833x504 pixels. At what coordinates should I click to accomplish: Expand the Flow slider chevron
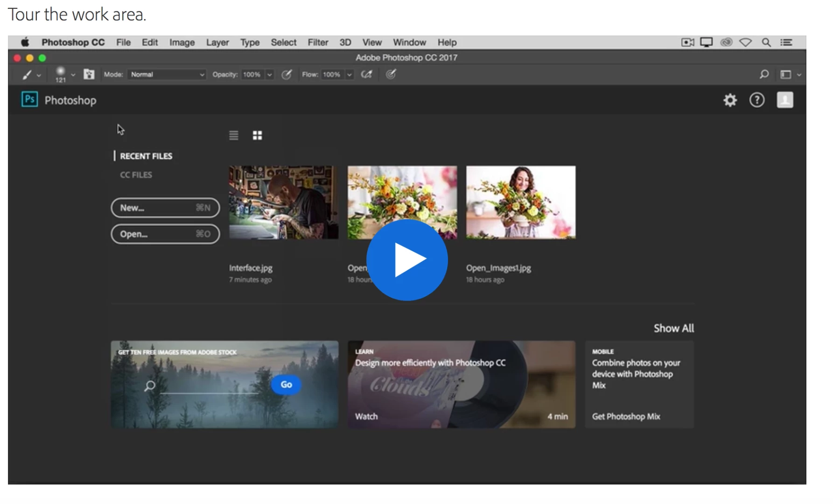click(349, 75)
